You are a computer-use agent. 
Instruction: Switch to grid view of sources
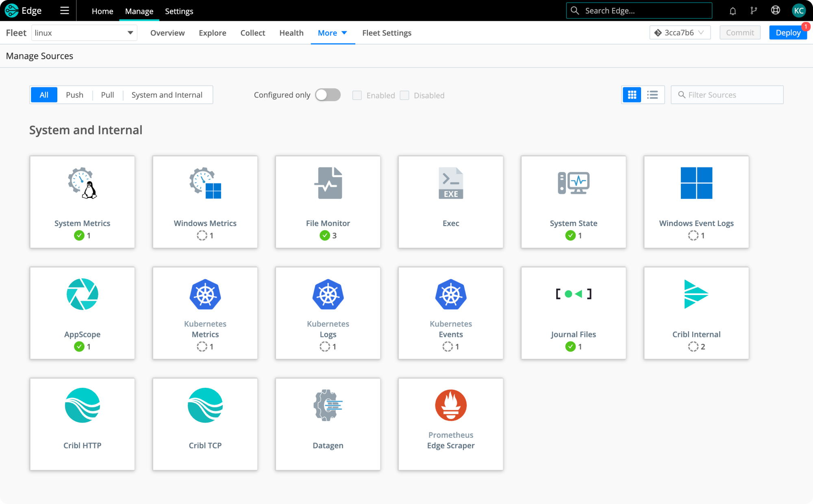point(632,95)
